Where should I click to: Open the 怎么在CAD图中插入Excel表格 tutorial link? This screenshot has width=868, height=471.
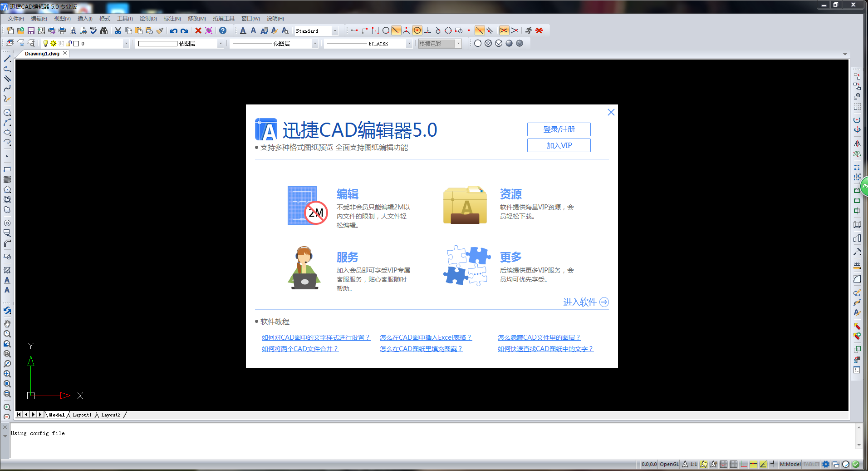(x=426, y=337)
